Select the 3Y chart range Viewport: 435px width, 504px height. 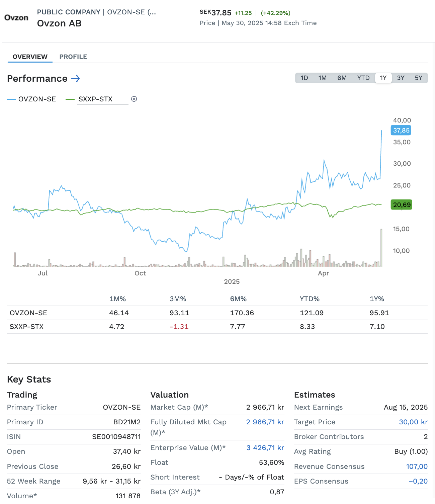pos(401,78)
